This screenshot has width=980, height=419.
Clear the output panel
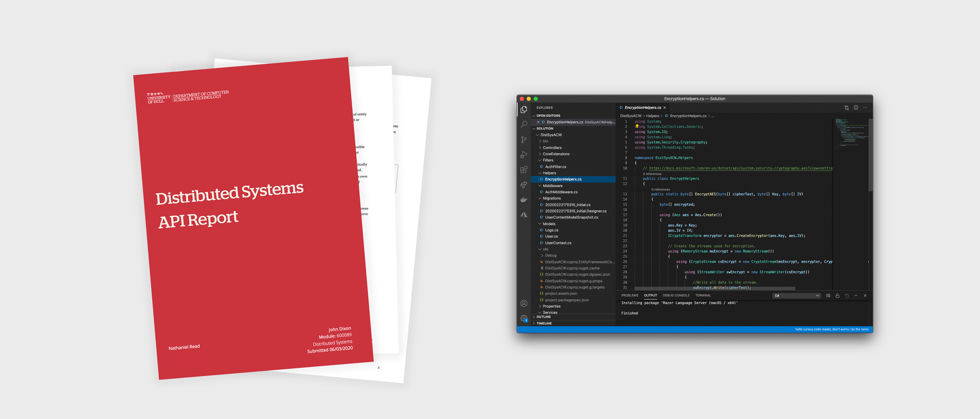pos(828,296)
